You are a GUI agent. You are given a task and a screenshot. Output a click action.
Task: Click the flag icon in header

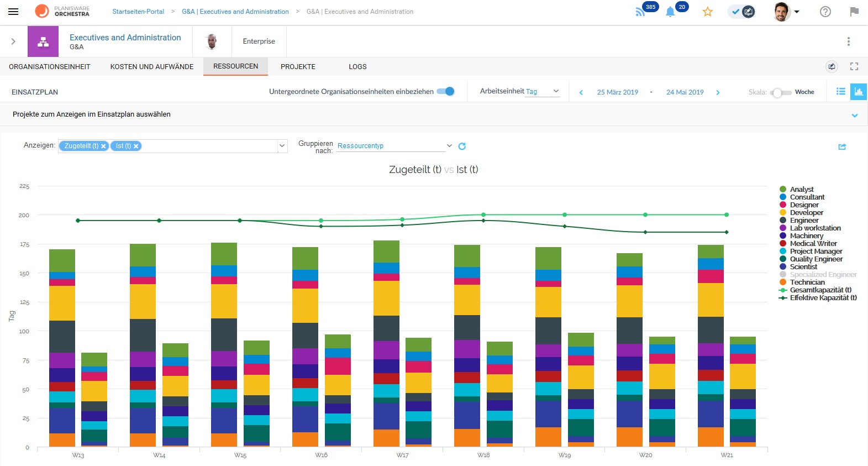tap(854, 12)
